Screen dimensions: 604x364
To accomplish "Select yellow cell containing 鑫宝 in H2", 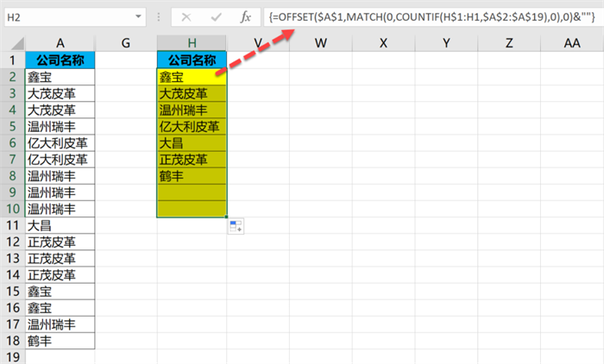I will pos(192,78).
